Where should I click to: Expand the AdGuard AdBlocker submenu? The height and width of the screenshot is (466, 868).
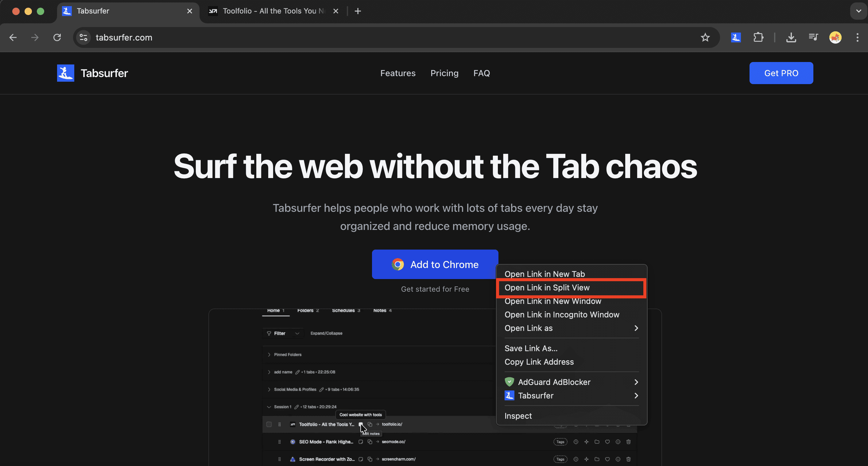(571, 382)
